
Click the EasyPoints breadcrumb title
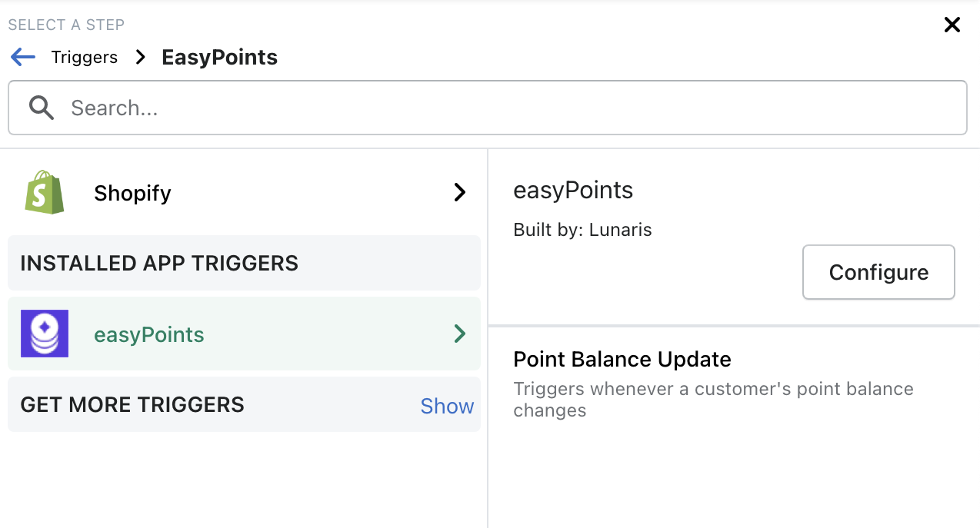click(x=219, y=57)
